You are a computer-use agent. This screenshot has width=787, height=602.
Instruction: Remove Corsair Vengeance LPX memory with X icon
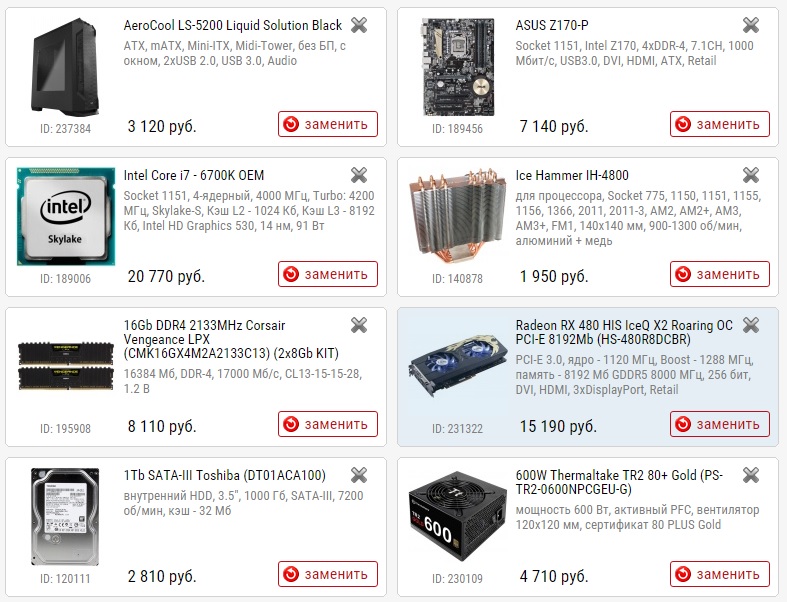click(359, 325)
